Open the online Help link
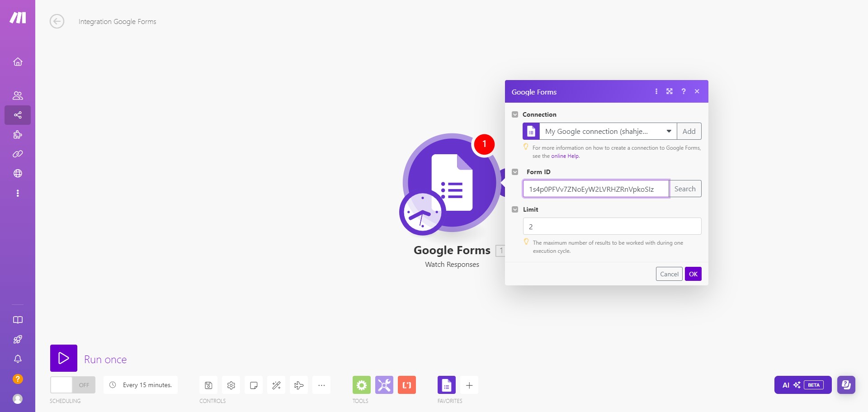868x412 pixels. click(x=565, y=156)
